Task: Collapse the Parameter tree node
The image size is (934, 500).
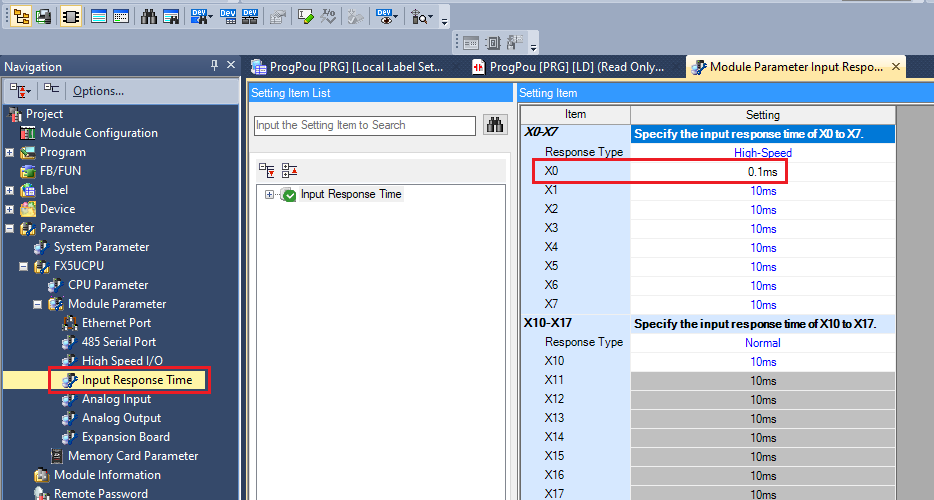Action: click(10, 228)
